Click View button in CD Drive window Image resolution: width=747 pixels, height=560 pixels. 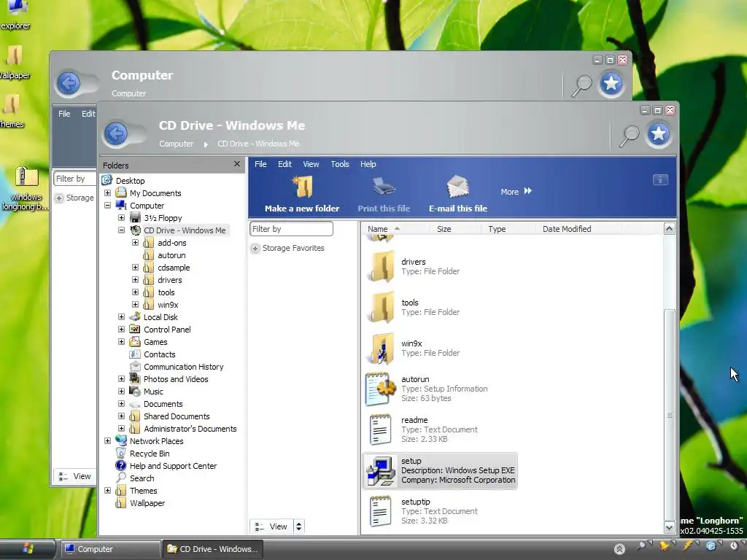pyautogui.click(x=271, y=526)
